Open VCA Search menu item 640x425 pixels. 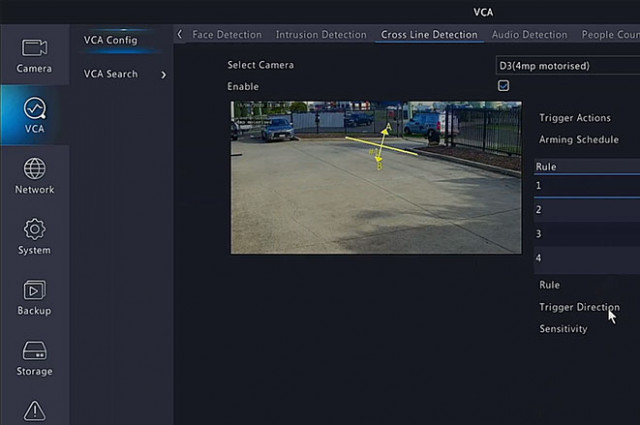click(x=110, y=74)
